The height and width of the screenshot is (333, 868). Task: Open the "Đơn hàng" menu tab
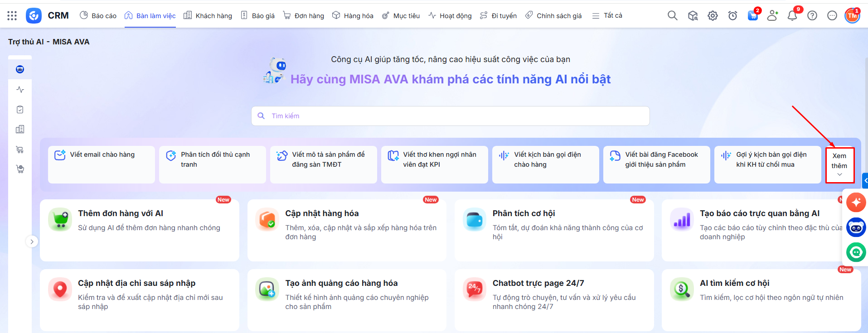(x=303, y=16)
